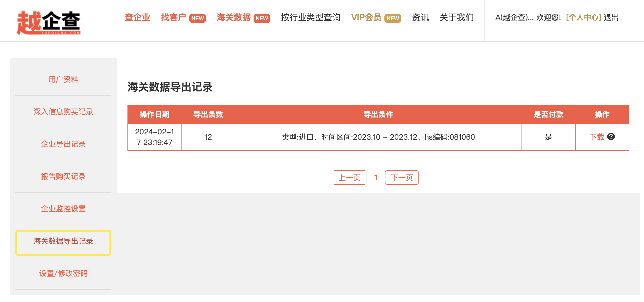Screen dimensions: 644x302
Task: Open 报告购买记录 page
Action: tap(63, 176)
